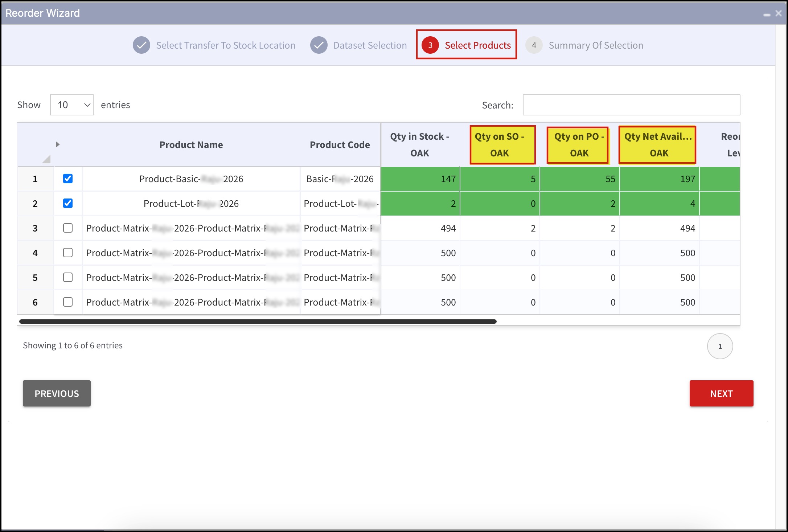
Task: Sort by Product Name column header
Action: [191, 145]
